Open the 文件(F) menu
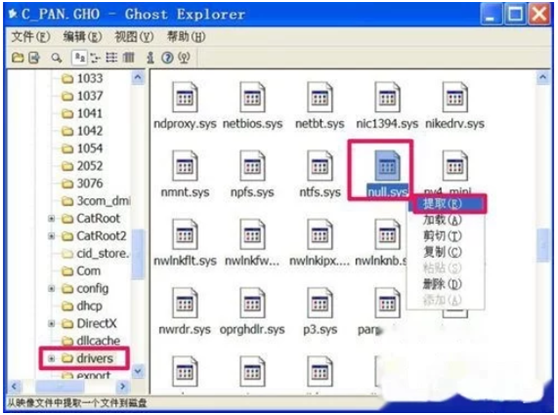Screen dimensions: 558x415 pyautogui.click(x=31, y=37)
